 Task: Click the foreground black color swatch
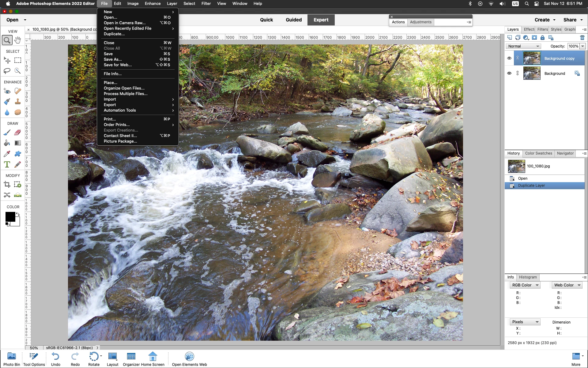(x=10, y=217)
